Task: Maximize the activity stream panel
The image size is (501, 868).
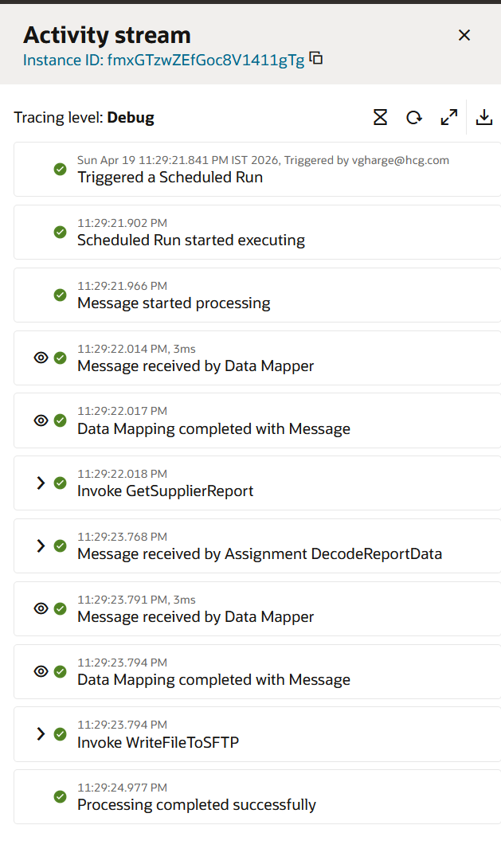Action: point(449,117)
